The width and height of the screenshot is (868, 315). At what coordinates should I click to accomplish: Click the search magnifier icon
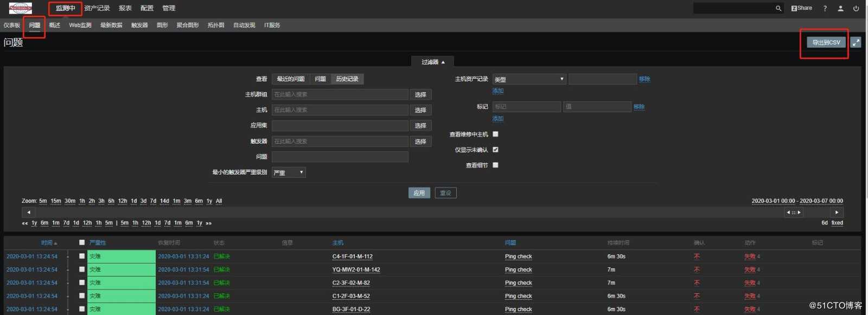coord(778,8)
